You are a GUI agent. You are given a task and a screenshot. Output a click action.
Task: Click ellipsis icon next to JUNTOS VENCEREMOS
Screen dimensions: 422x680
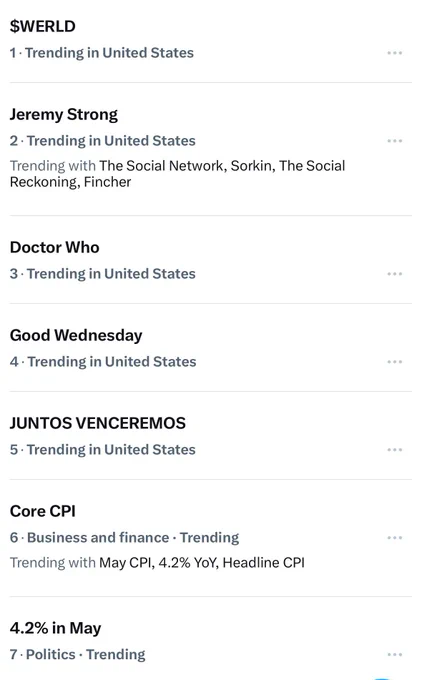tap(395, 450)
